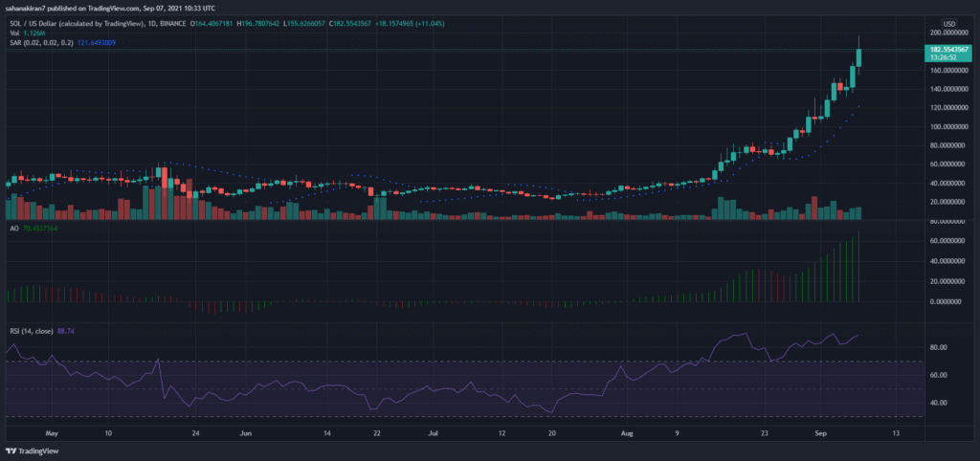Click the 14 date label on time axis
Viewport: 980px width, 461px height.
tap(327, 432)
